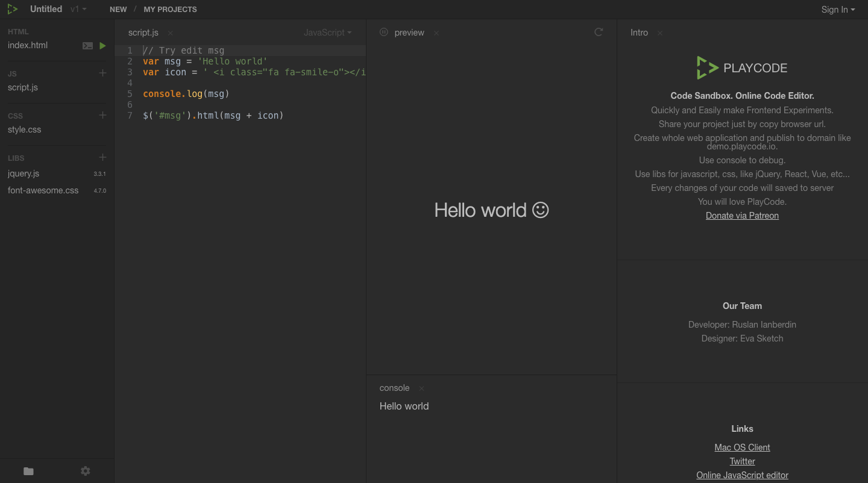
Task: Add a new JS file with plus icon
Action: coord(102,73)
